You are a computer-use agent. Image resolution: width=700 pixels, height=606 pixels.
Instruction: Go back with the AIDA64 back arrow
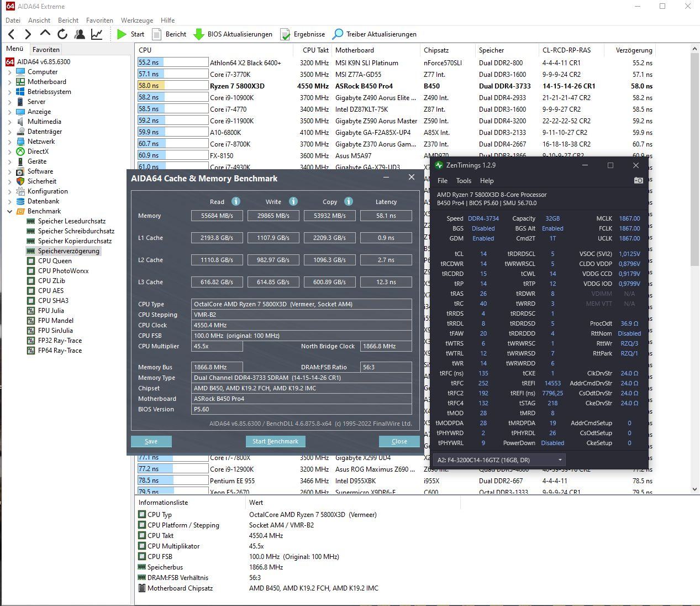click(x=10, y=34)
